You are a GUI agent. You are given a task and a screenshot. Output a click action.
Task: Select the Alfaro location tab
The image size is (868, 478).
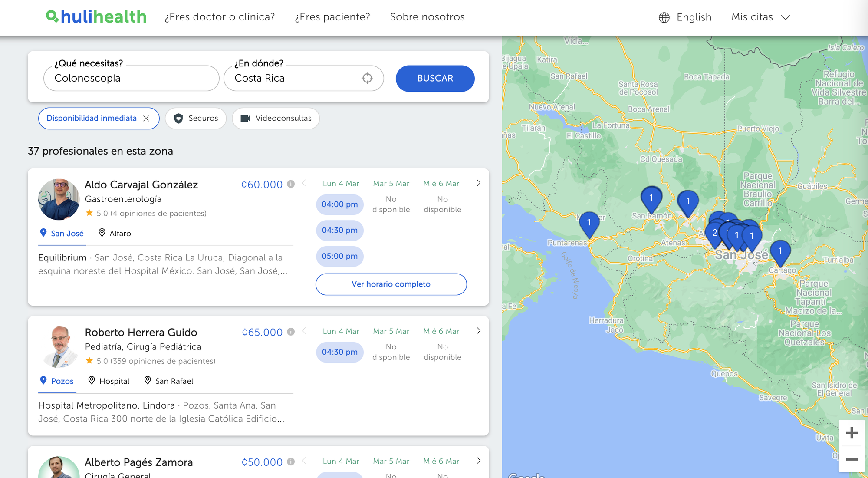pyautogui.click(x=115, y=233)
